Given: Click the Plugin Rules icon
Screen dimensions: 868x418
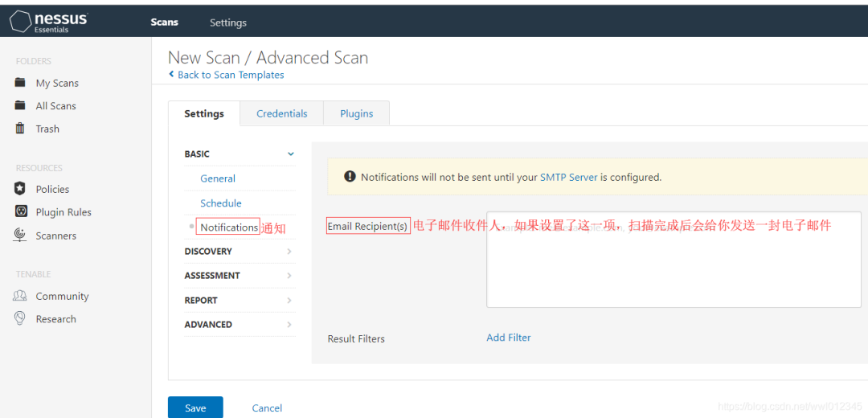Looking at the screenshot, I should click(x=20, y=211).
